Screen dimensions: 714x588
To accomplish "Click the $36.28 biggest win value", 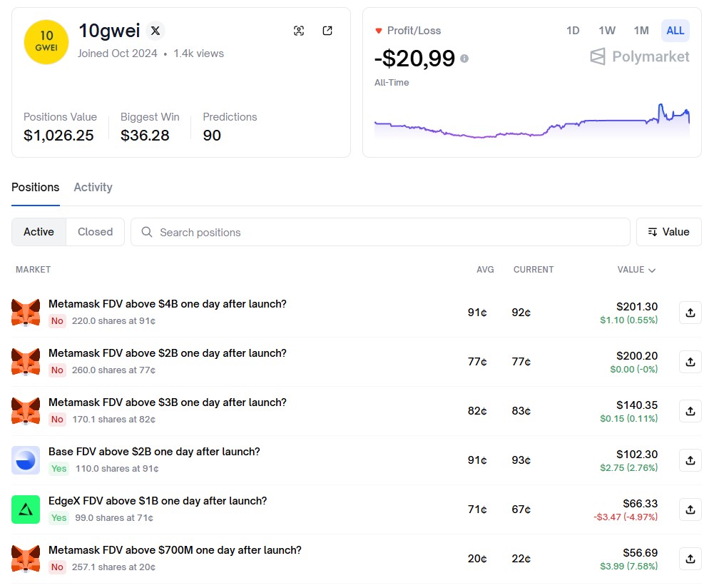I will pyautogui.click(x=145, y=136).
